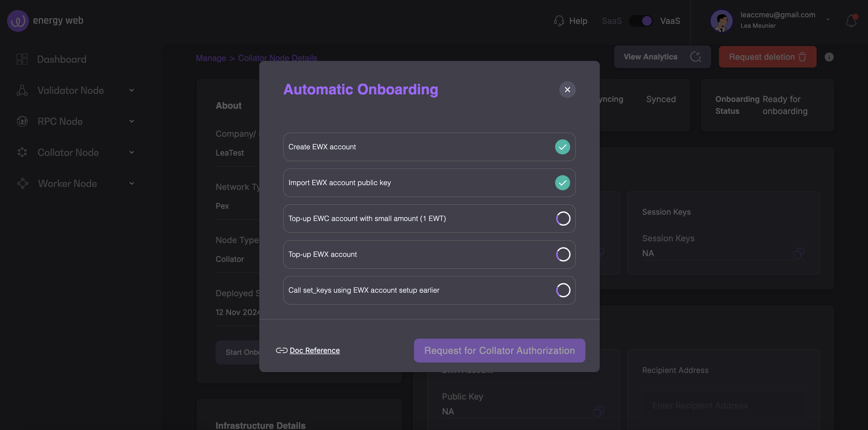Click Top-up EWX account status circle

(x=563, y=254)
